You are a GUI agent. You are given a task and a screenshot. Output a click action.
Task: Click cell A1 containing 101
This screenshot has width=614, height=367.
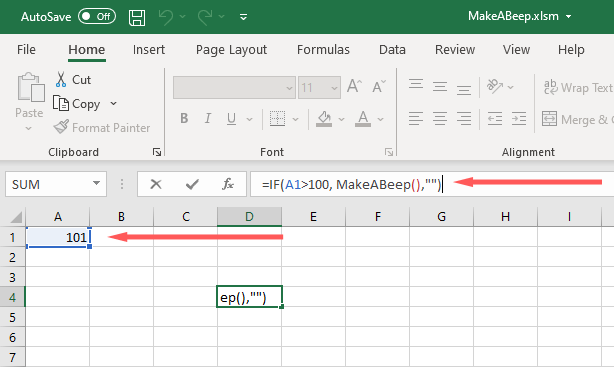[x=58, y=237]
